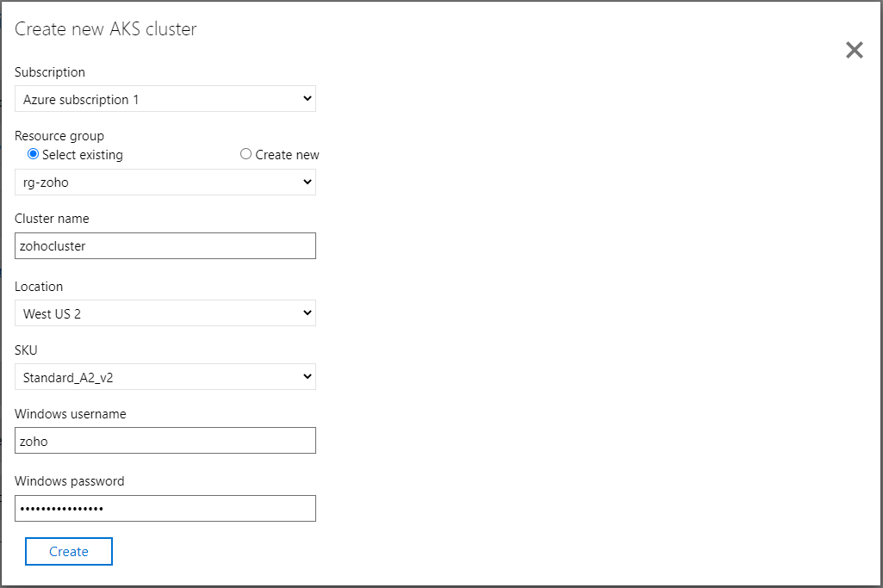Enable the Create new resource group option
Image resolution: width=883 pixels, height=588 pixels.
tap(246, 154)
